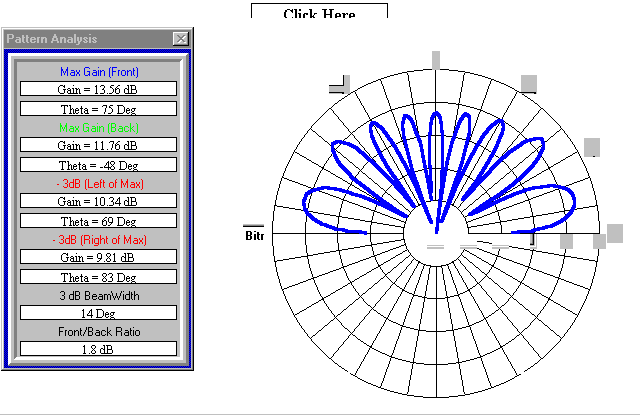
Task: Click the 'Max Gain (Front)' label
Action: pyautogui.click(x=99, y=72)
